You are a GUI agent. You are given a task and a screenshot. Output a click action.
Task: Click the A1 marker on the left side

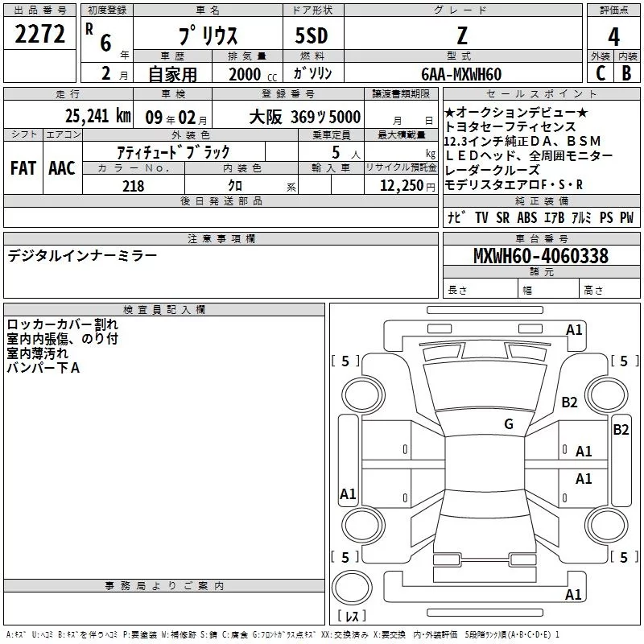pyautogui.click(x=348, y=494)
